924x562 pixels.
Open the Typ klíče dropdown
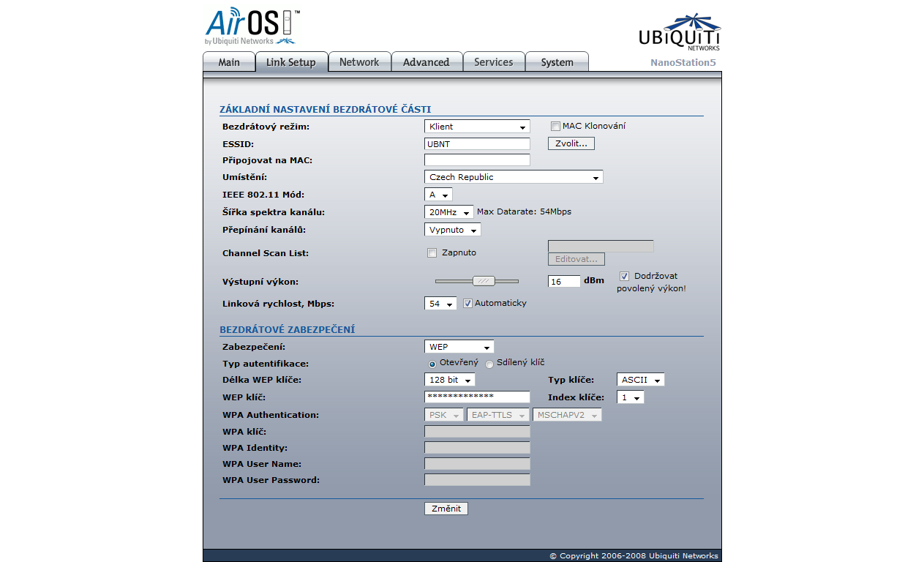(x=640, y=380)
